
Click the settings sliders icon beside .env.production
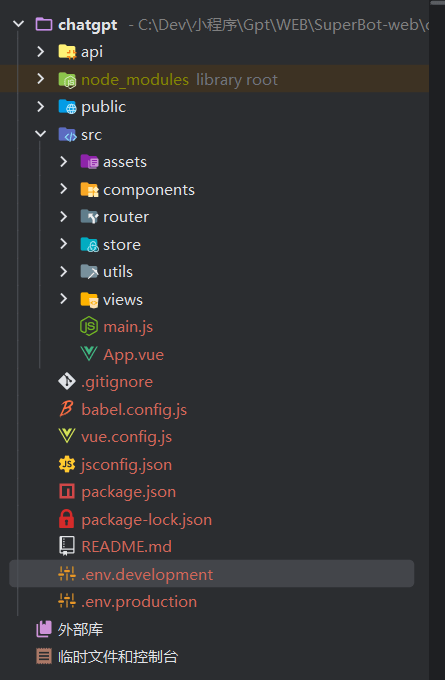tap(67, 602)
